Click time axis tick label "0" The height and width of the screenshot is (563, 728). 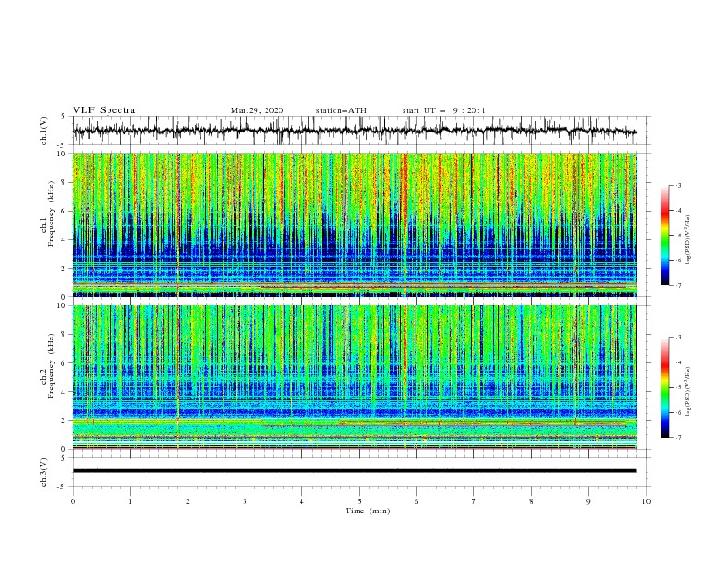(x=73, y=501)
